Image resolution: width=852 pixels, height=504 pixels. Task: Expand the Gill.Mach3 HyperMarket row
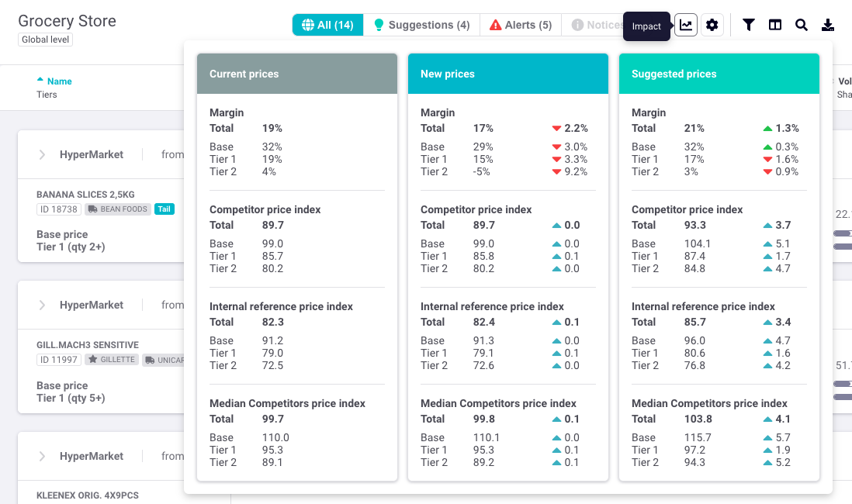tap(43, 305)
